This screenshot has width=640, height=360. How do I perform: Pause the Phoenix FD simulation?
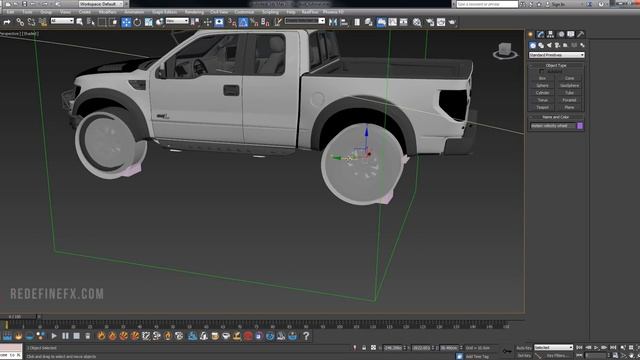point(65,336)
